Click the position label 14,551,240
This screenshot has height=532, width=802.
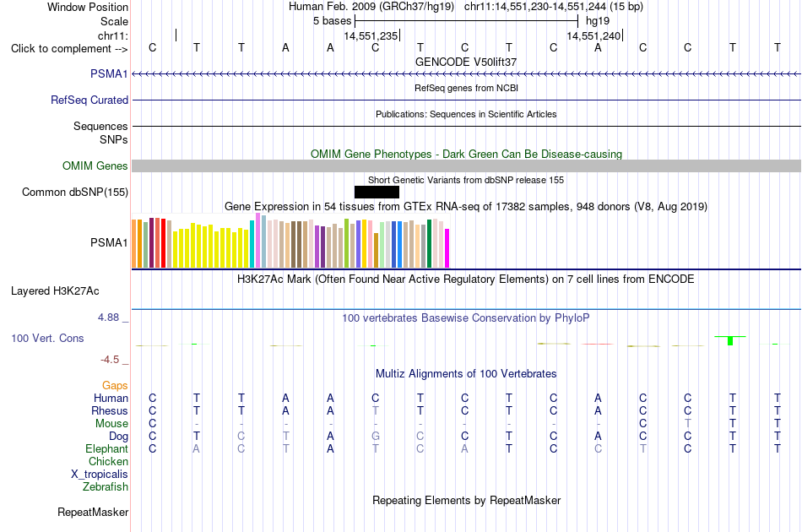(593, 35)
